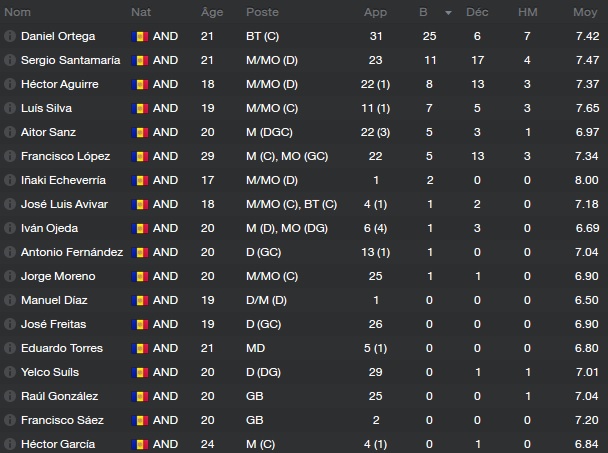The height and width of the screenshot is (453, 608).
Task: Sort players by Moy column header
Action: point(585,12)
